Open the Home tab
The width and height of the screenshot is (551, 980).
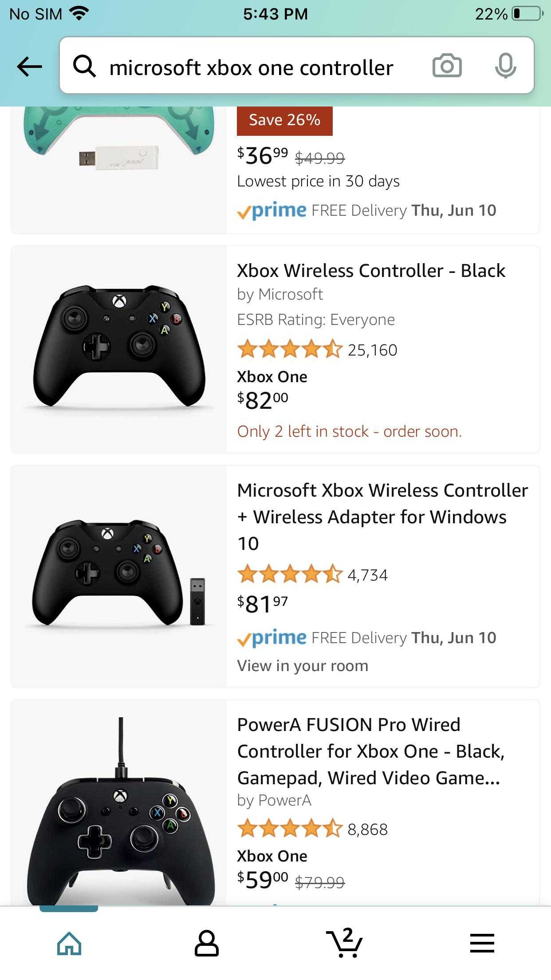[69, 943]
